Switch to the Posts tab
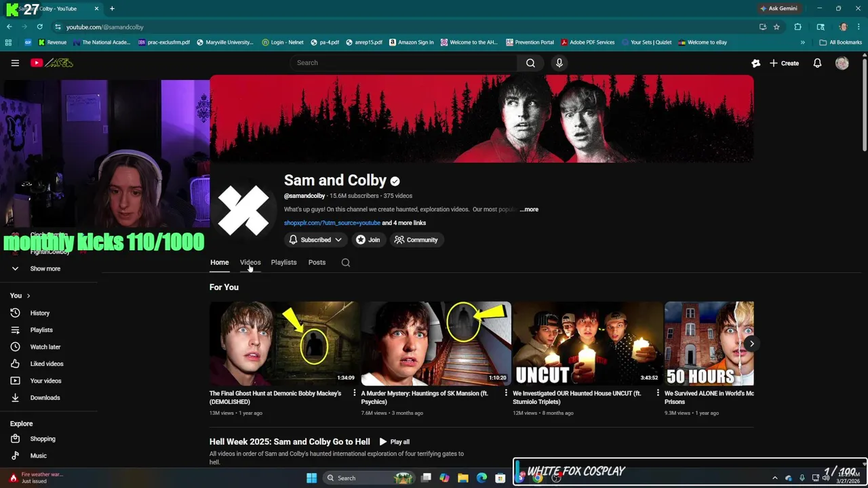Image resolution: width=868 pixels, height=488 pixels. [317, 262]
